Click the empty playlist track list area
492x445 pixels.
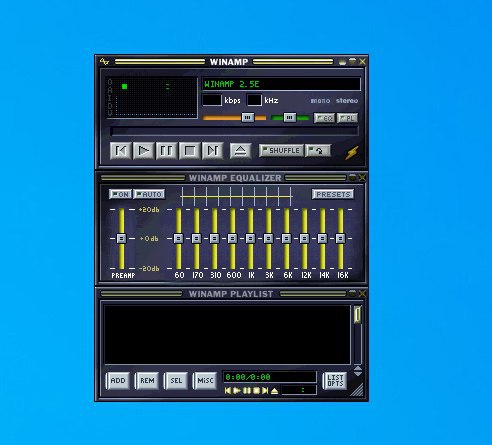(227, 334)
